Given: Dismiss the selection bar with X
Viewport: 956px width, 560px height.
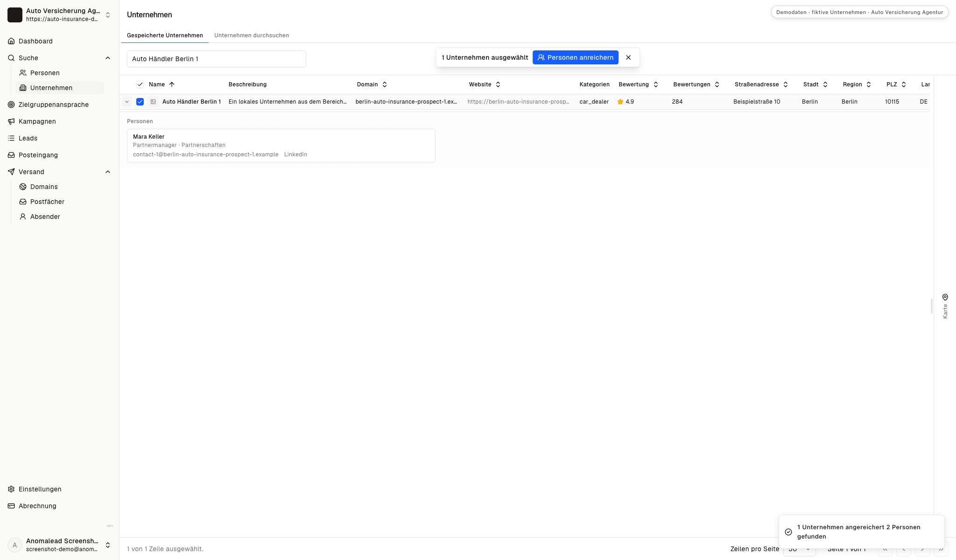Looking at the screenshot, I should (x=628, y=57).
